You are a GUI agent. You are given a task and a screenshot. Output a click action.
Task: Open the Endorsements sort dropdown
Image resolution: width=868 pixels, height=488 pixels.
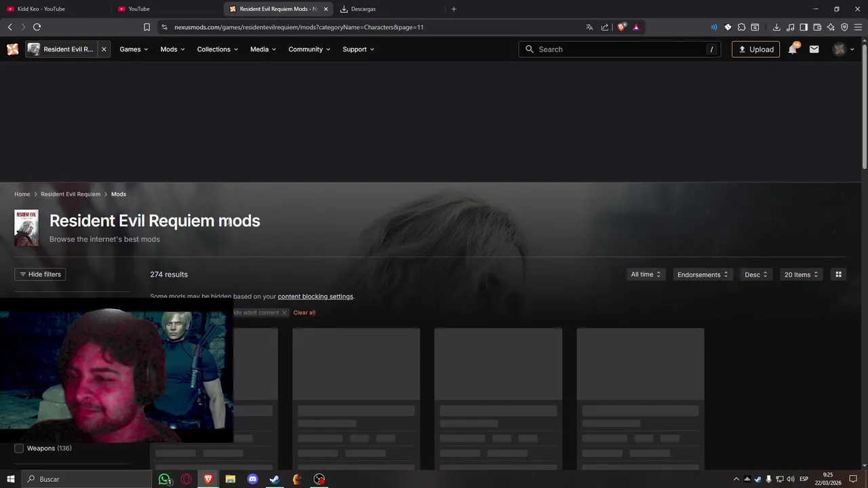pos(703,274)
